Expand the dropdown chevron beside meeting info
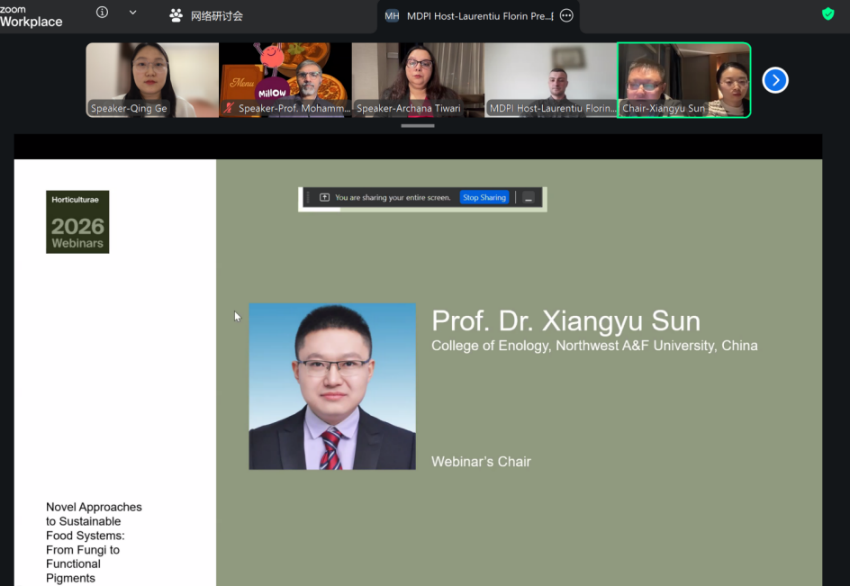 (133, 13)
